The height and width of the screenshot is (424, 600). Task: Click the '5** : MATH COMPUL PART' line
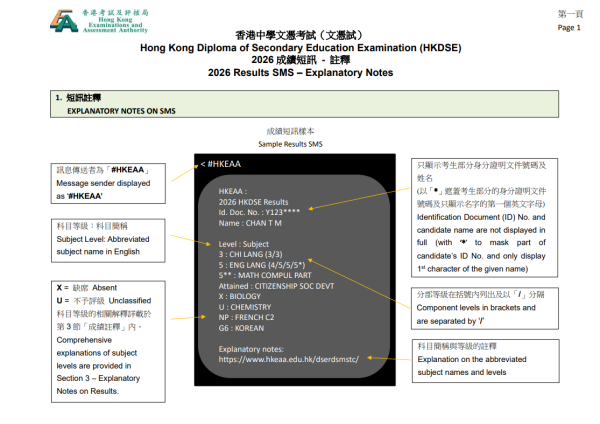pyautogui.click(x=265, y=275)
